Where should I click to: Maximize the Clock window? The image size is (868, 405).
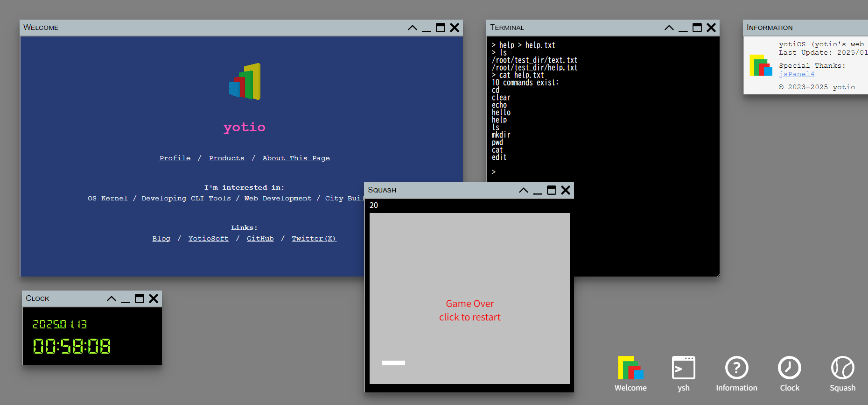click(x=140, y=298)
